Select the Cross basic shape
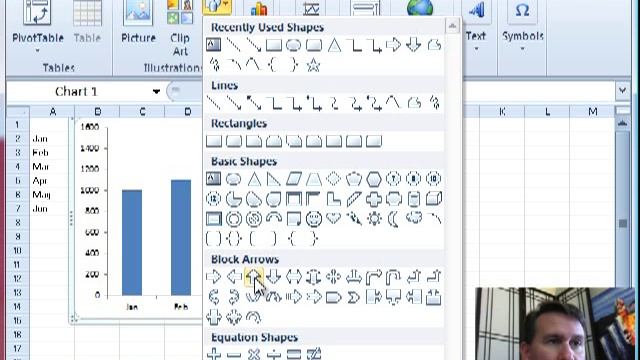The height and width of the screenshot is (360, 640). (x=374, y=199)
